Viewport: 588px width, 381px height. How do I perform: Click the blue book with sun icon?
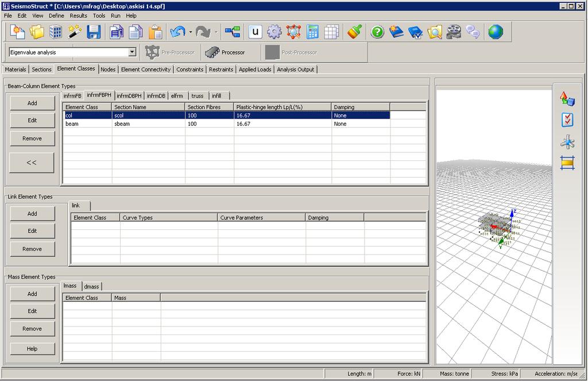point(396,32)
